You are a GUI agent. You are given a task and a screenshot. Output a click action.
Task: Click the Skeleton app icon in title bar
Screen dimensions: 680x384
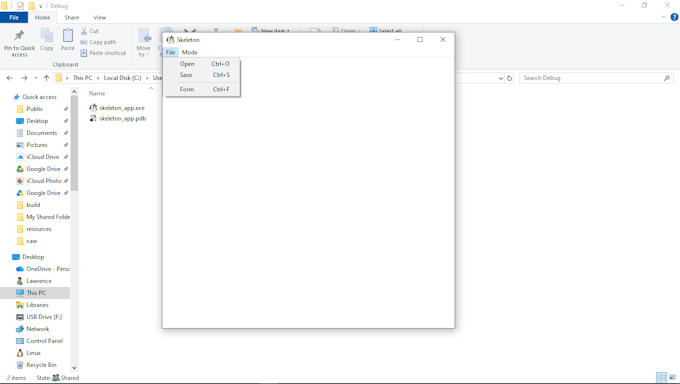click(170, 39)
